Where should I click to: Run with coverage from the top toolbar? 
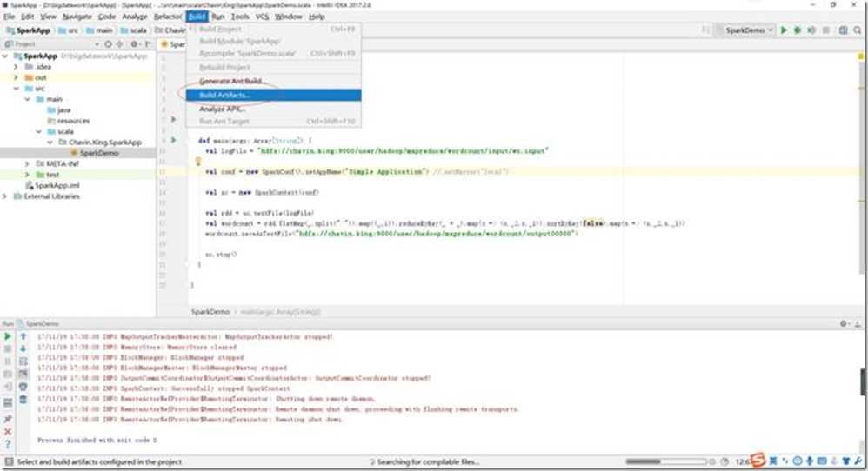811,30
